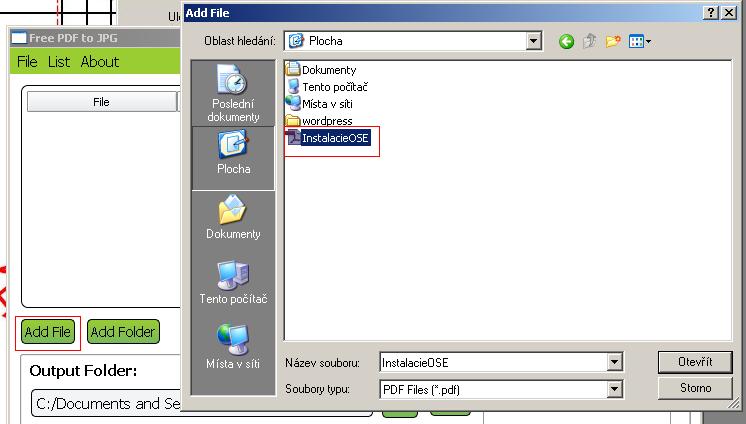The width and height of the screenshot is (746, 424).
Task: Open the view menu icon
Action: point(639,41)
